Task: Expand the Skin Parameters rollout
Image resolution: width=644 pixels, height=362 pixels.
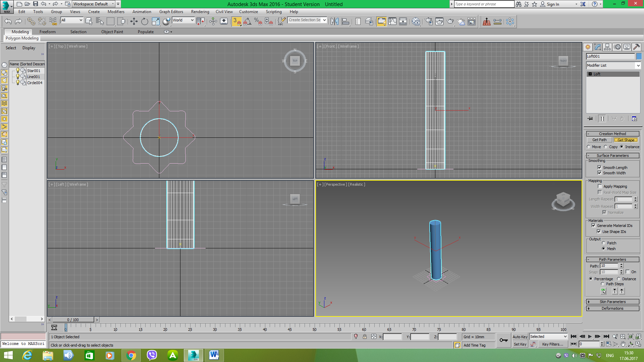Action: (612, 302)
